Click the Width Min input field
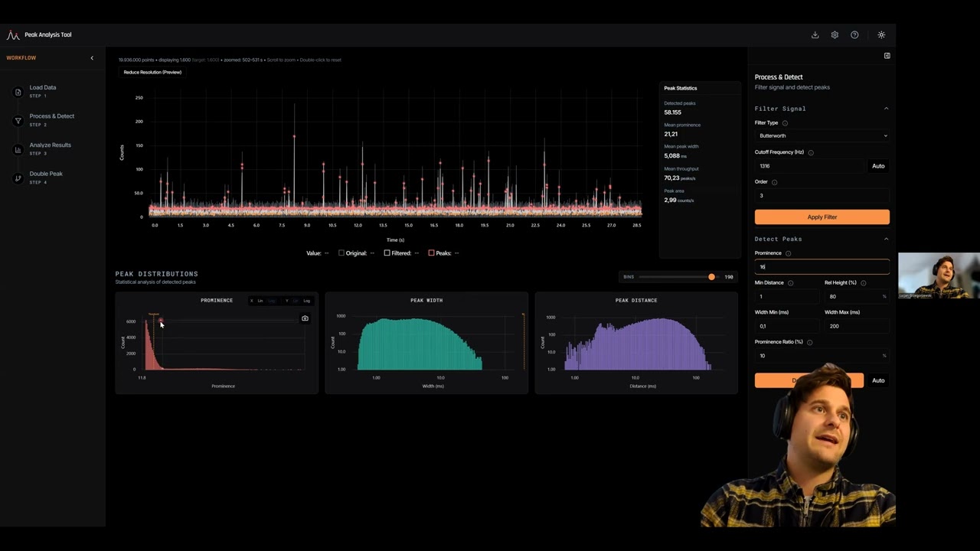Image resolution: width=980 pixels, height=551 pixels. (787, 326)
